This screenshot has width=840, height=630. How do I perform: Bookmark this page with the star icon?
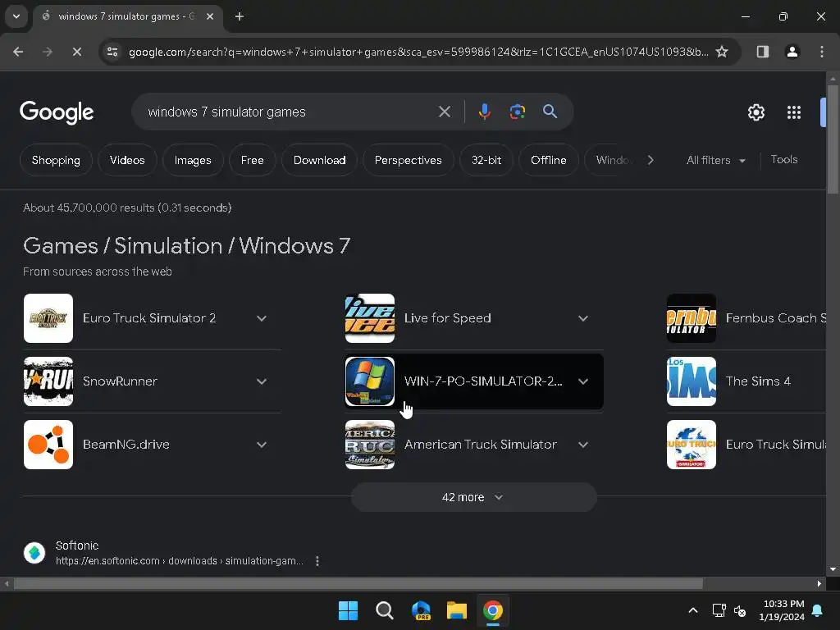722,52
